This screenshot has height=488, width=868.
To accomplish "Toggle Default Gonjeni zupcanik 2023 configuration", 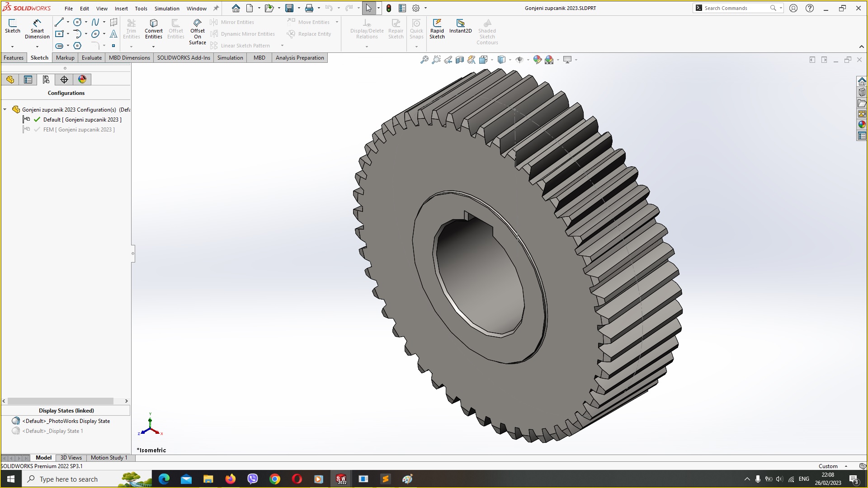I will [82, 119].
